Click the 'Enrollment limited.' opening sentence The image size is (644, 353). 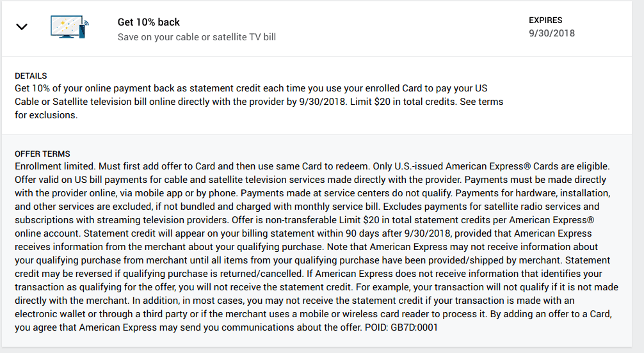tap(55, 166)
